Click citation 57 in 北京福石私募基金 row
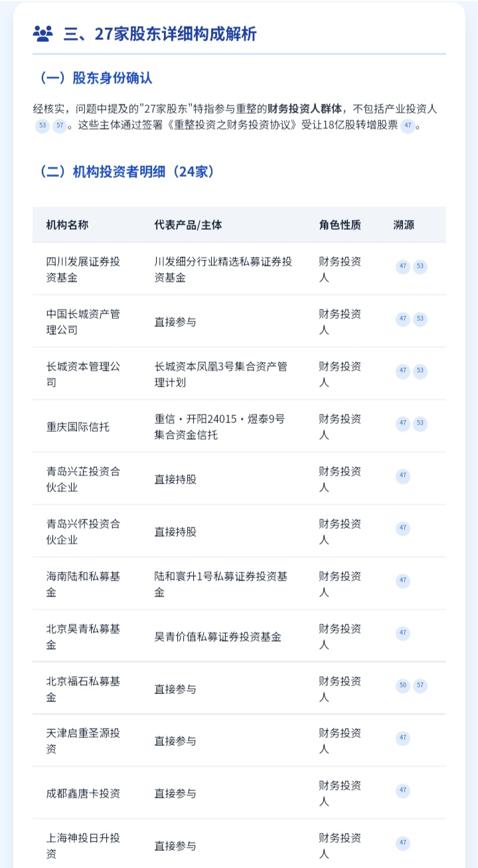The width and height of the screenshot is (478, 868). pos(420,685)
